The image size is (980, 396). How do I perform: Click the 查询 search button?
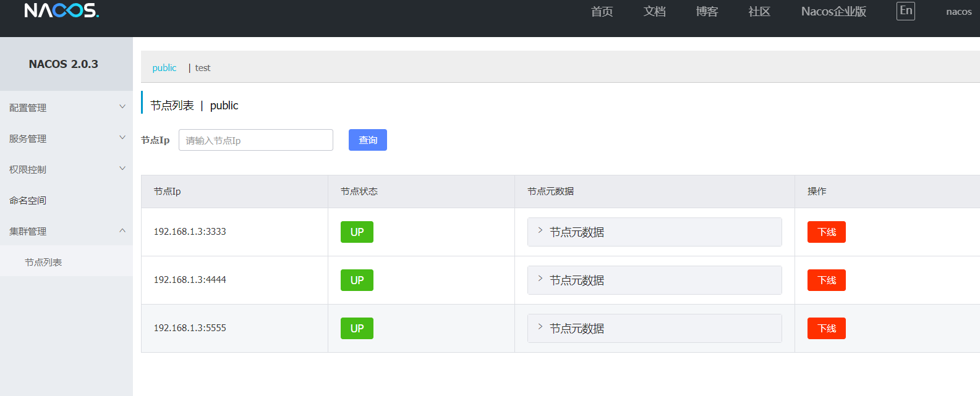pyautogui.click(x=367, y=140)
